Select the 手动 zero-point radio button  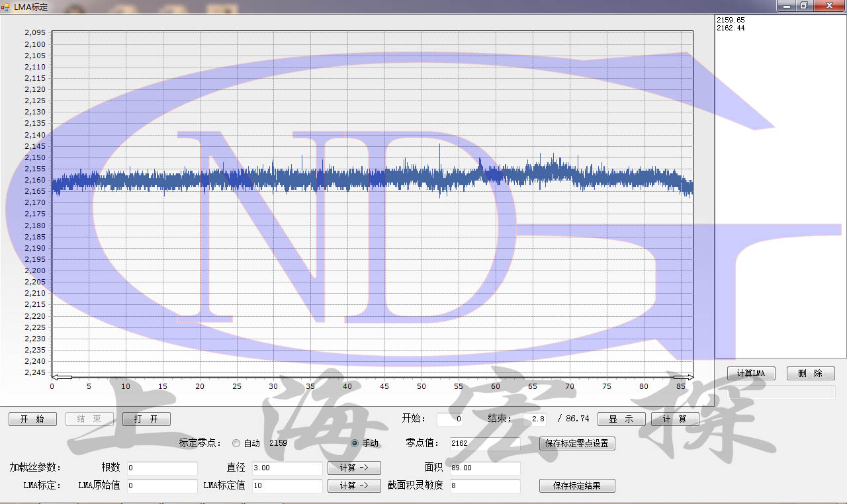click(x=355, y=443)
